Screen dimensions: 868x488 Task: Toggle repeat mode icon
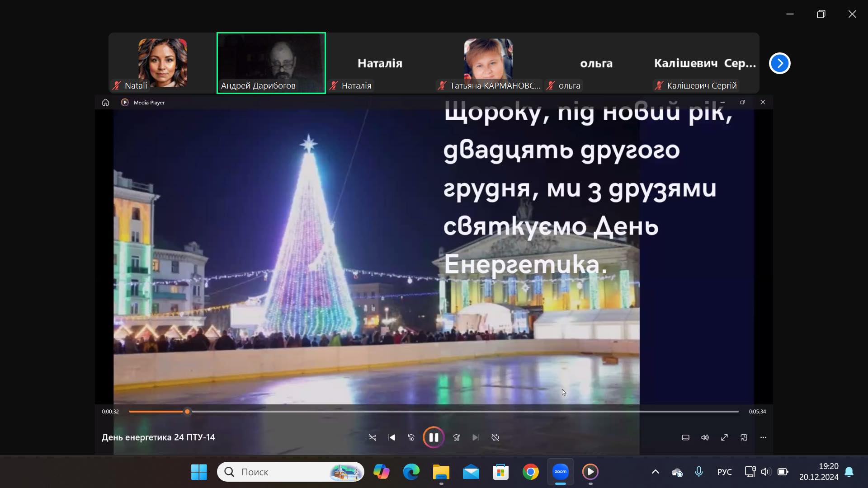pyautogui.click(x=495, y=437)
